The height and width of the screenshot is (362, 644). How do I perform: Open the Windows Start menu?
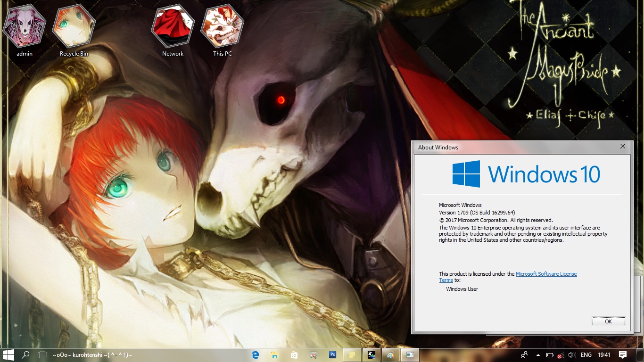pyautogui.click(x=8, y=355)
